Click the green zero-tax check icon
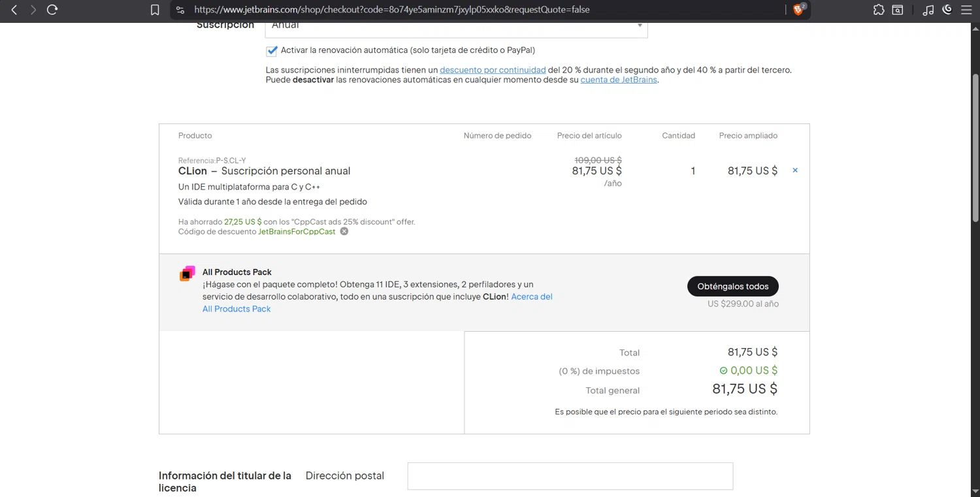 point(723,370)
